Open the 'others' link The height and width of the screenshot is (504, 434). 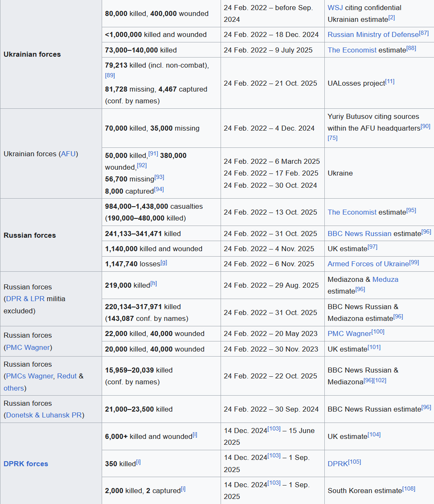coord(14,388)
